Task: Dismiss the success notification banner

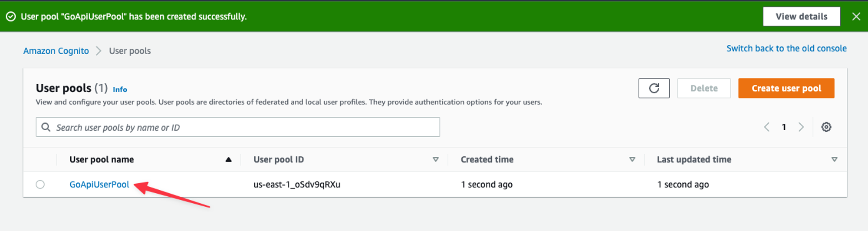Action: point(856,16)
